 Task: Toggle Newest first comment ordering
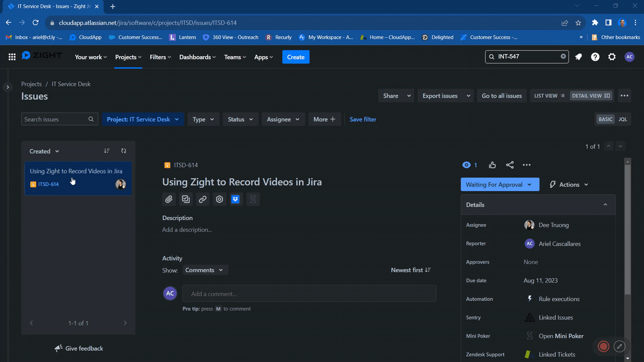411,270
